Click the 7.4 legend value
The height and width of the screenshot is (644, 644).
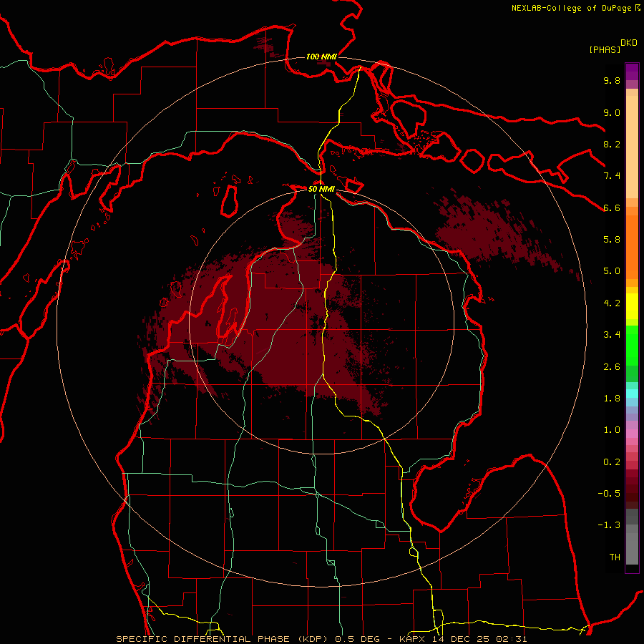(612, 176)
